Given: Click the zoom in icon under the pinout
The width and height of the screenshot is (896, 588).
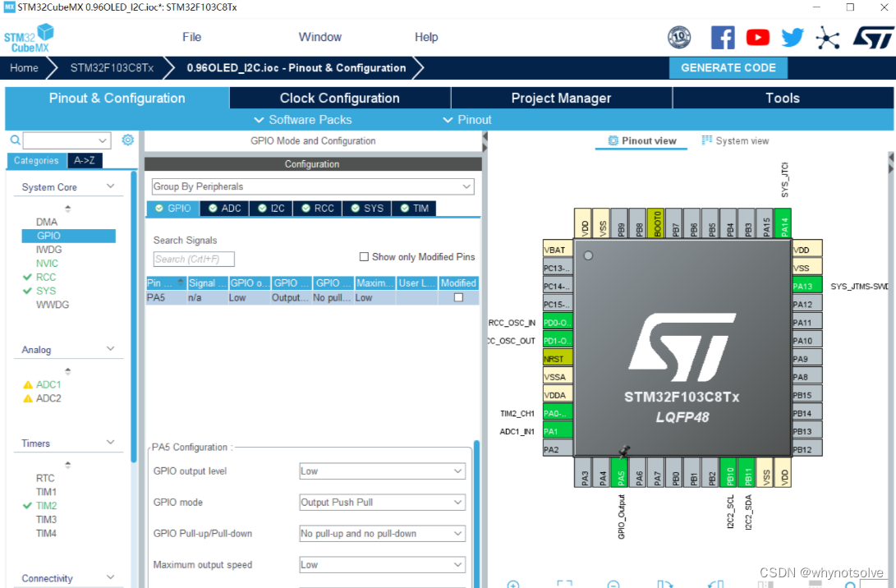Looking at the screenshot, I should coord(513,584).
